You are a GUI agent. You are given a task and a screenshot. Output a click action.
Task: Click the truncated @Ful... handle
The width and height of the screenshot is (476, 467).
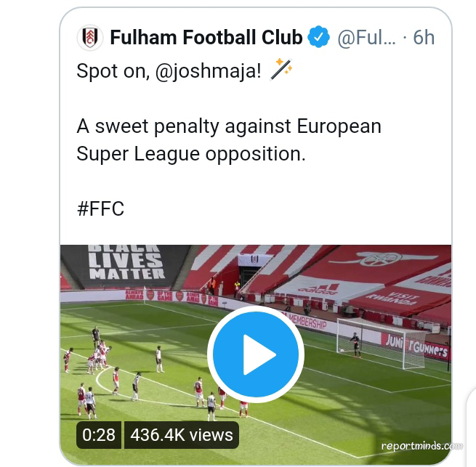coord(366,37)
